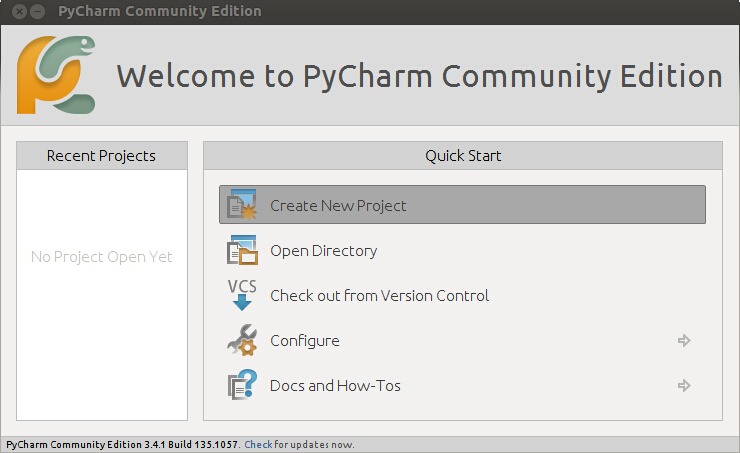Click the PyCharm snake logo
The width and height of the screenshot is (740, 453).
56,75
